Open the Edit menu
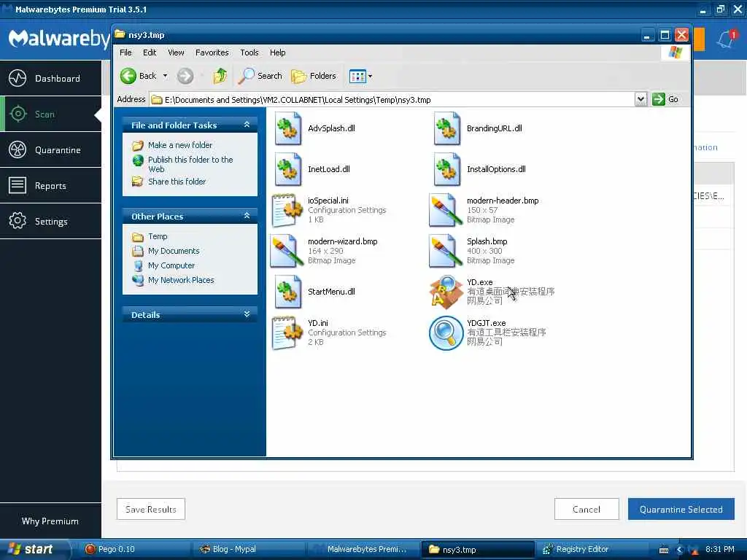The width and height of the screenshot is (747, 560). coord(150,52)
